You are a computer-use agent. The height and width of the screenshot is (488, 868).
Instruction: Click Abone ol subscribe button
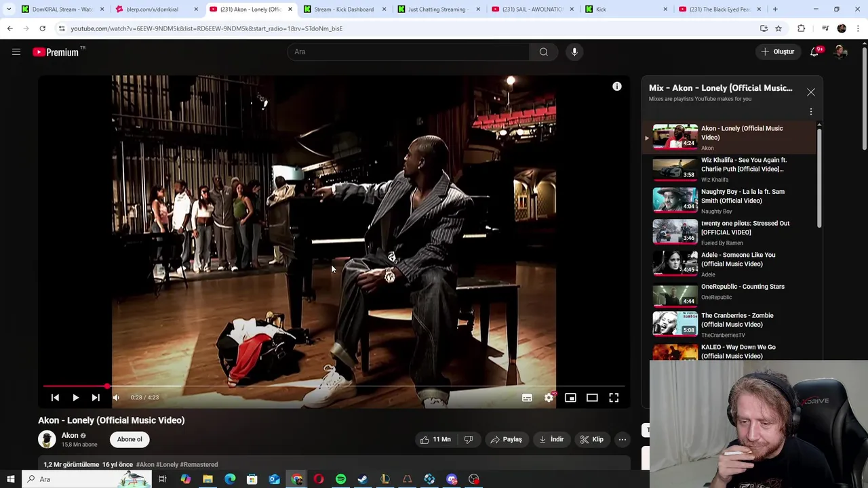[130, 439]
